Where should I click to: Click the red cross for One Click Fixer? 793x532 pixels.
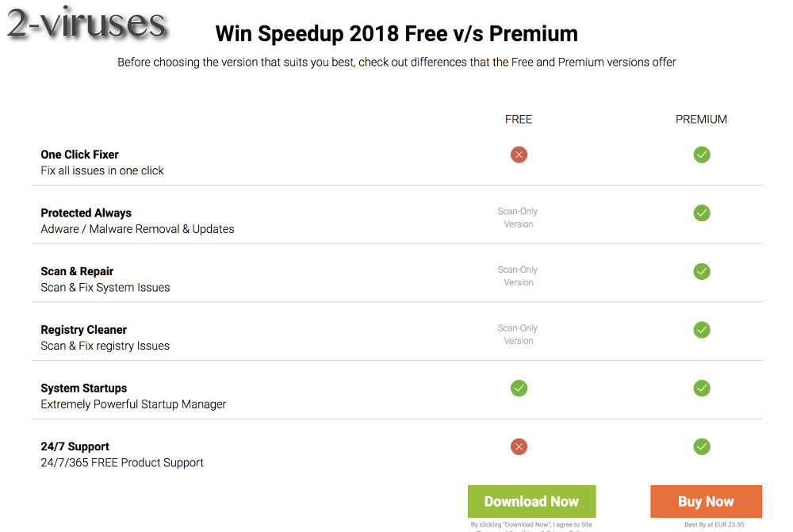519,155
